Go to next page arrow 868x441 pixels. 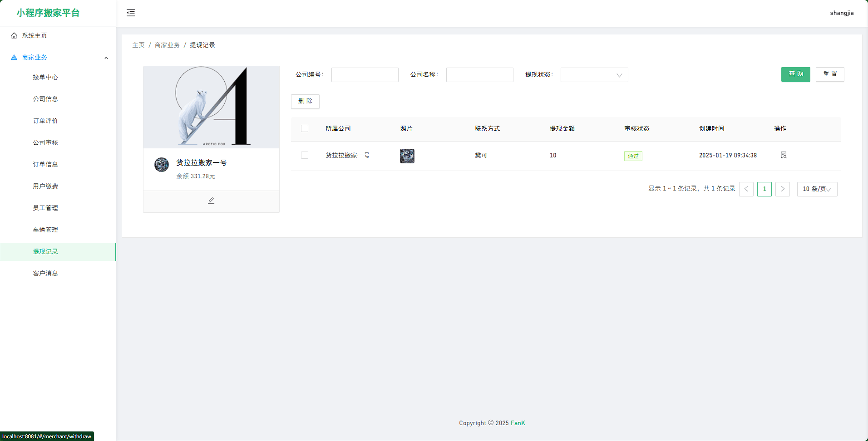[x=783, y=189]
